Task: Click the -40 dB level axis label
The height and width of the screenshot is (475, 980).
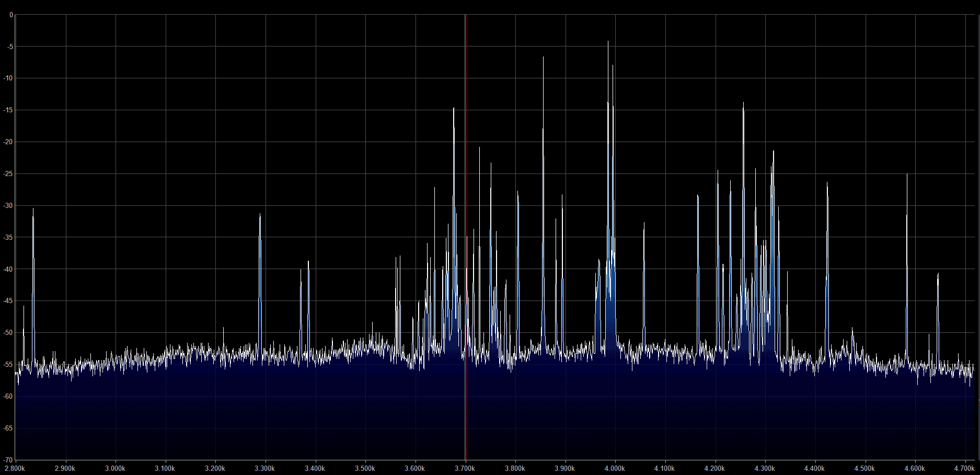Action: 8,269
